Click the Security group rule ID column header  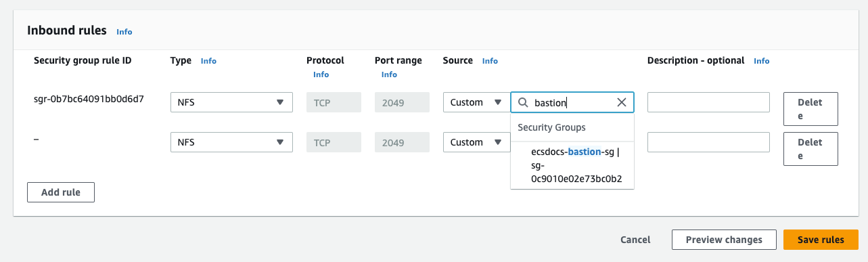pyautogui.click(x=83, y=60)
